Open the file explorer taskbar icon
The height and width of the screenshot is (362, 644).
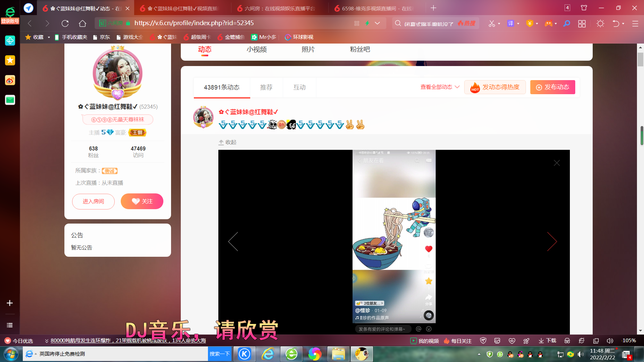[x=338, y=354]
